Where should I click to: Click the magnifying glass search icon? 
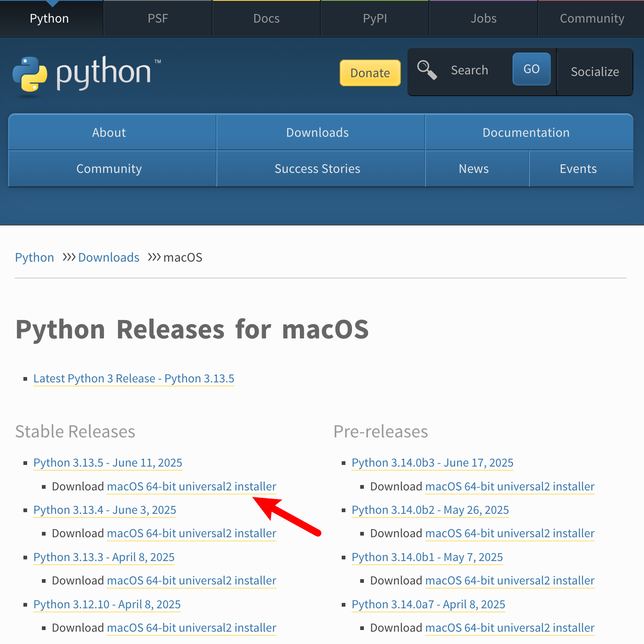[427, 70]
